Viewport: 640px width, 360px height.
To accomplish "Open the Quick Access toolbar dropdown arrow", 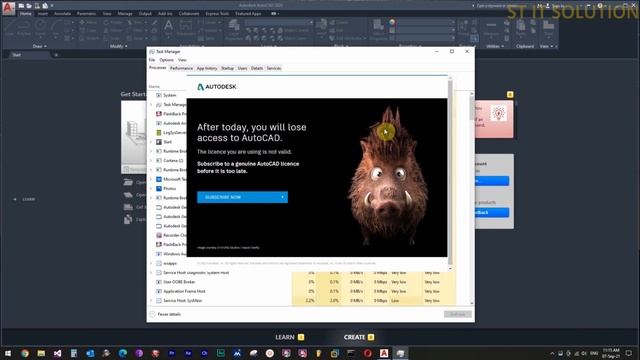I will pos(52,6).
